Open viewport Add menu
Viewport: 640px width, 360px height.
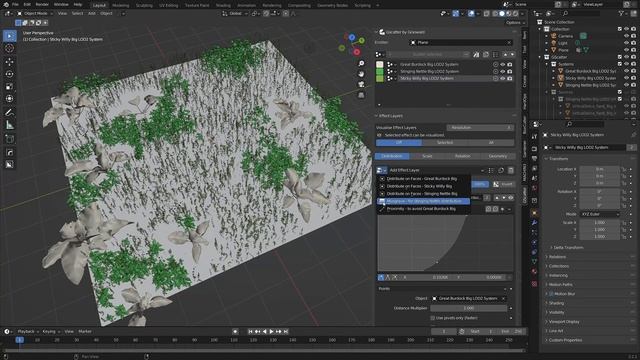[92, 13]
